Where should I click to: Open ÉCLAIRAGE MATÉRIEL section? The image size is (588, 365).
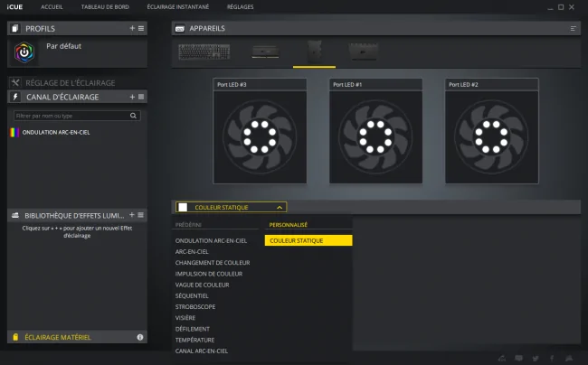pyautogui.click(x=58, y=337)
